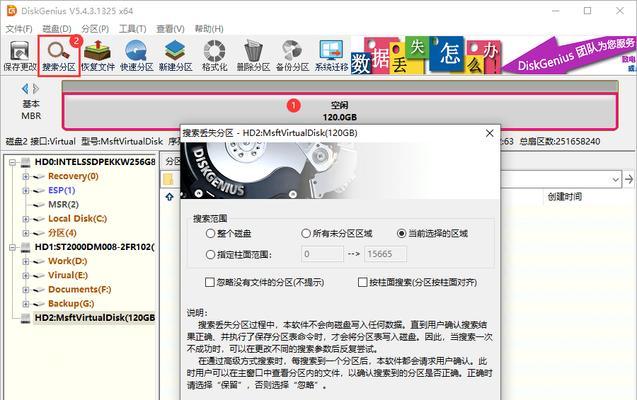Open the Partition (分区) menu
Viewport: 637px width, 400px height.
(95, 29)
